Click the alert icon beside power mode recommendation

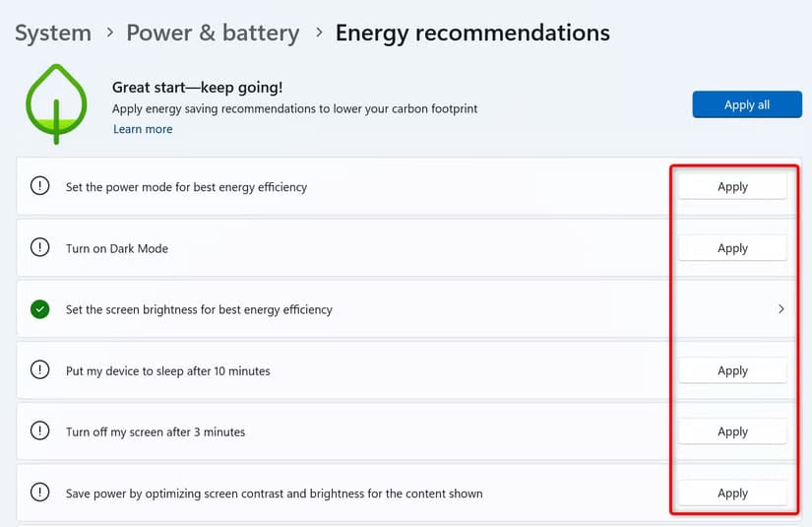pos(39,186)
